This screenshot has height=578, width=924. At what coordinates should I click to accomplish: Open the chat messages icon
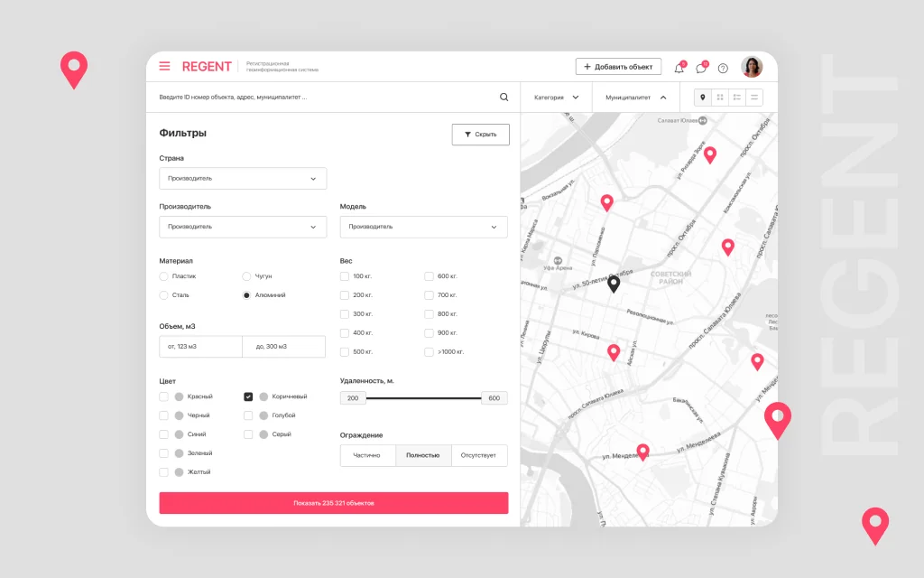701,68
